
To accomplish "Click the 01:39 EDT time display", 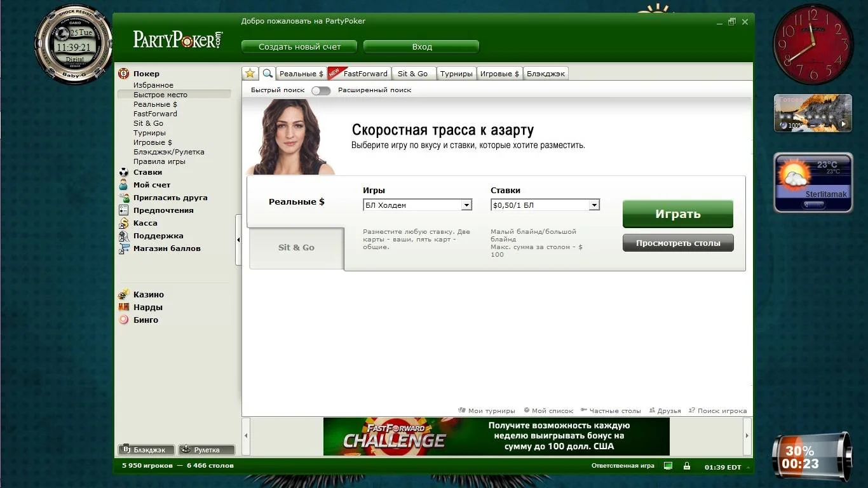I will click(722, 467).
